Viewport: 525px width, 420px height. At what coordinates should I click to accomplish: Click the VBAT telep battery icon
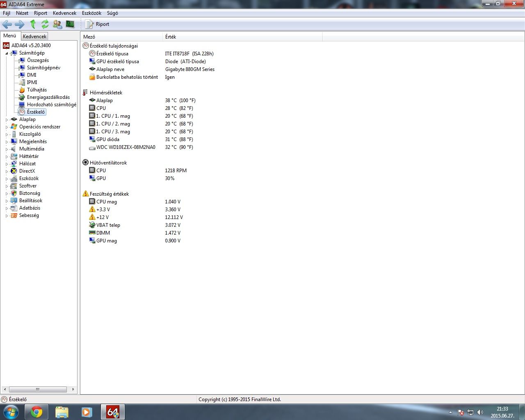pos(92,225)
